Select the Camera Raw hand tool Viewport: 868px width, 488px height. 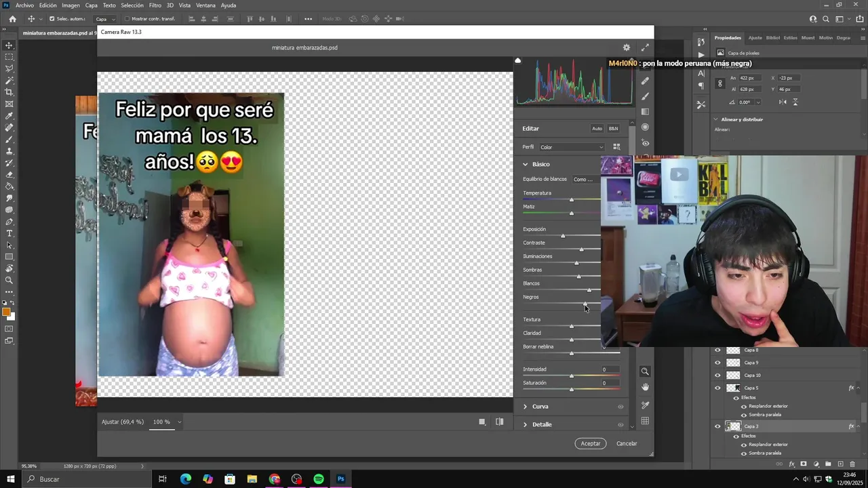[x=645, y=387]
